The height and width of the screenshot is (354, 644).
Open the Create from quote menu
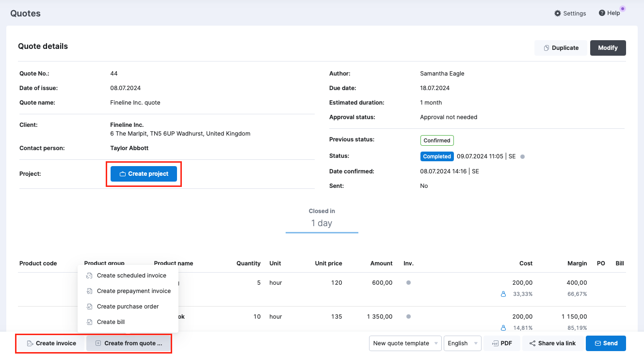(x=128, y=343)
